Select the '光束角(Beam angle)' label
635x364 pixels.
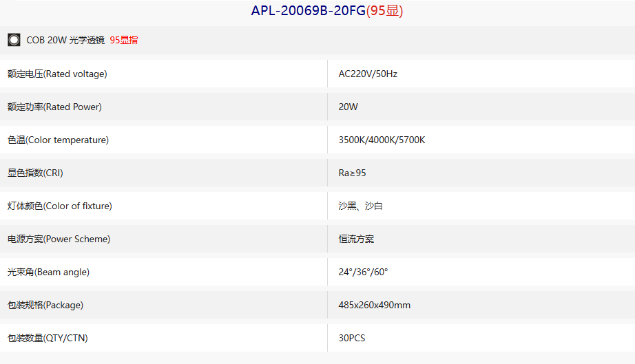pos(49,272)
